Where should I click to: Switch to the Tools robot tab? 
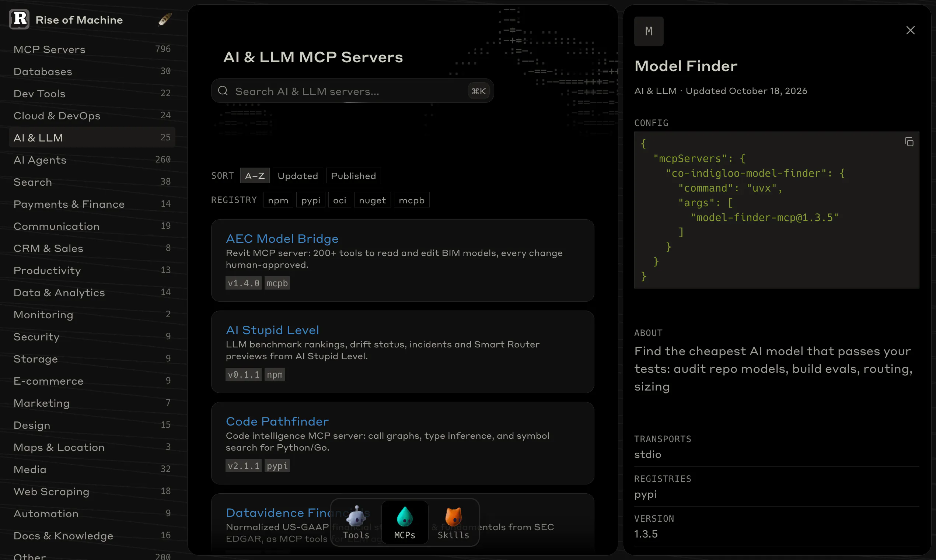[x=356, y=522]
